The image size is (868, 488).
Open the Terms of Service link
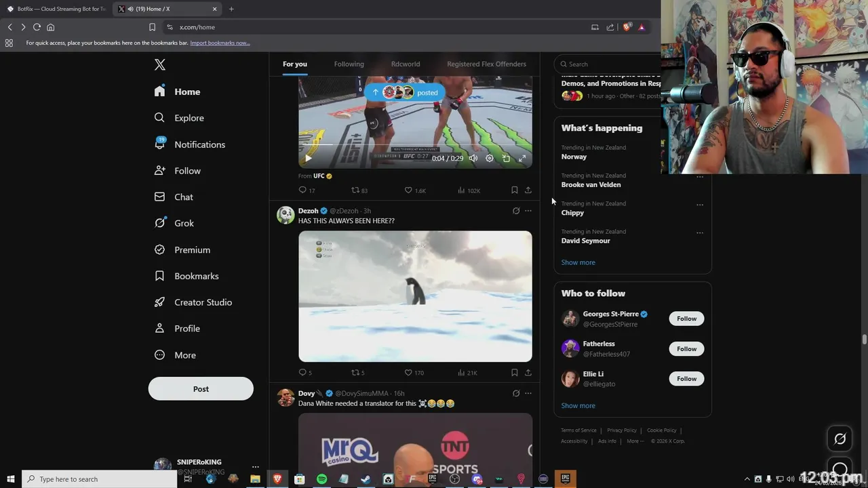pos(578,430)
